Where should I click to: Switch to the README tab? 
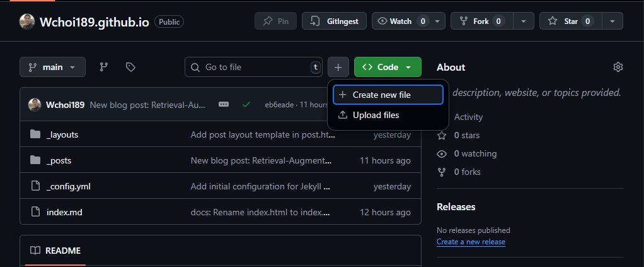55,251
